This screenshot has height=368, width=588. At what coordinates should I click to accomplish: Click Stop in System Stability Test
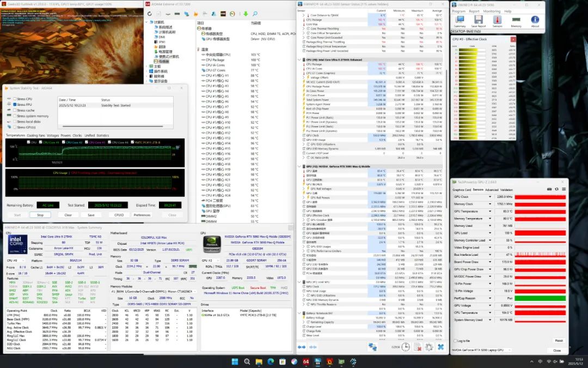pos(40,215)
